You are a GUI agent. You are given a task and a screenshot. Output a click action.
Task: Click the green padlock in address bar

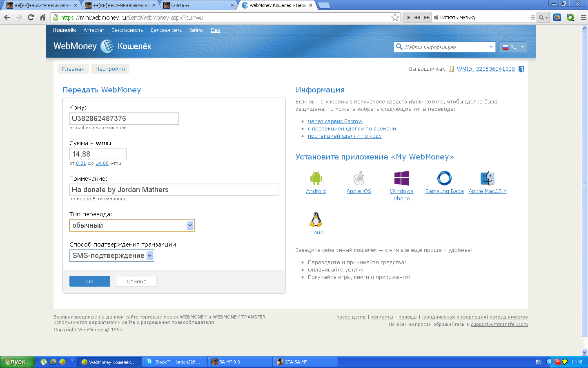[x=56, y=18]
